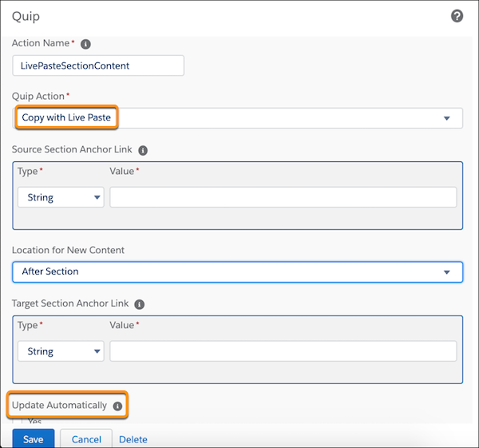Open Source Section Type String dropdown
This screenshot has height=448, width=479.
pyautogui.click(x=61, y=197)
